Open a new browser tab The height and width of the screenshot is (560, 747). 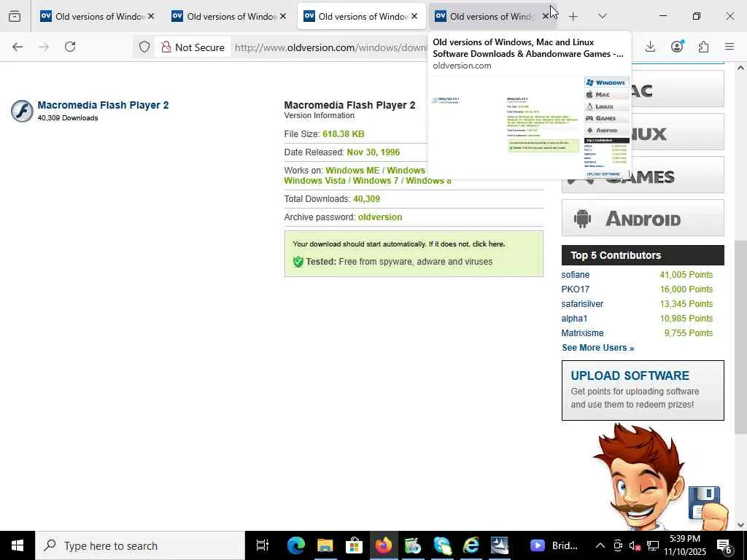(573, 16)
